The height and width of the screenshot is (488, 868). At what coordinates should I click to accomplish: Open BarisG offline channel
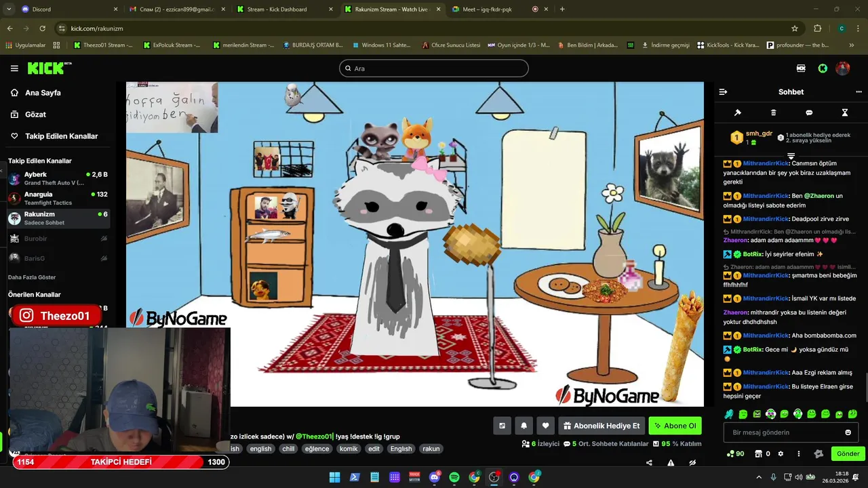tap(58, 258)
